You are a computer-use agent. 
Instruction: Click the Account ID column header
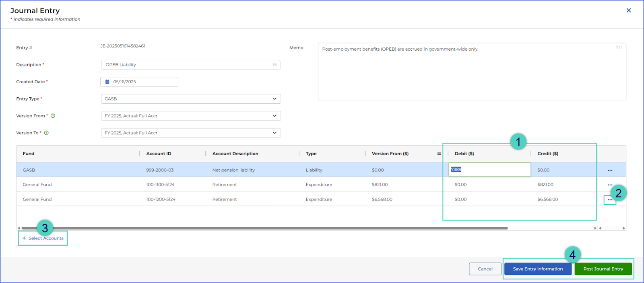pos(159,154)
